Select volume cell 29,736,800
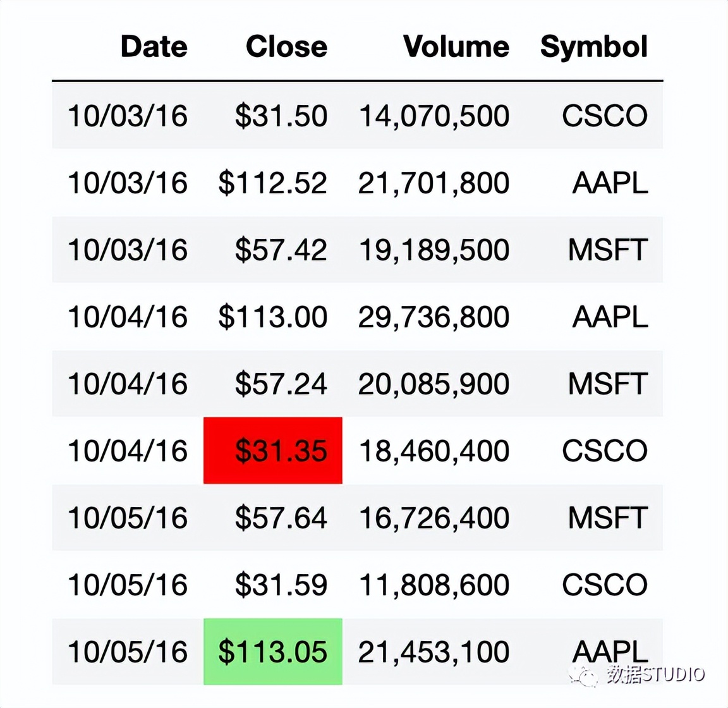This screenshot has width=728, height=708. coord(434,317)
